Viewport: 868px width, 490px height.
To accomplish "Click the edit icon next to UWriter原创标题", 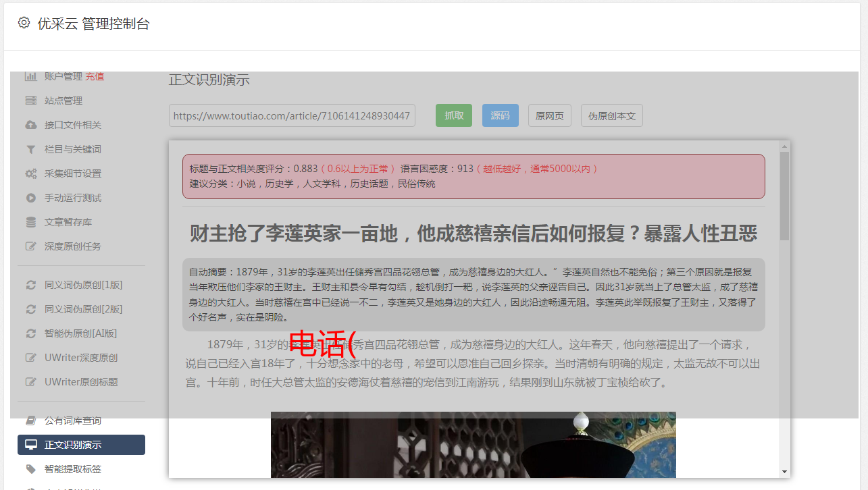I will click(x=31, y=382).
